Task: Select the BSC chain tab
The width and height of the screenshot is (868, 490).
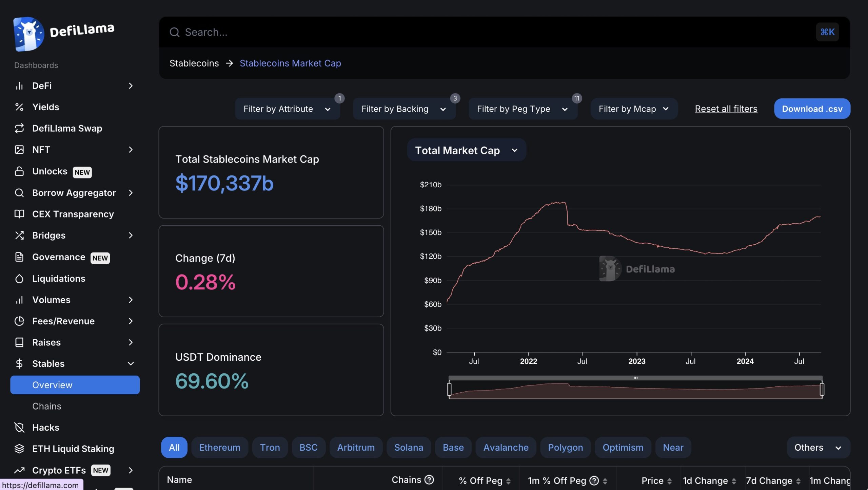Action: point(309,448)
